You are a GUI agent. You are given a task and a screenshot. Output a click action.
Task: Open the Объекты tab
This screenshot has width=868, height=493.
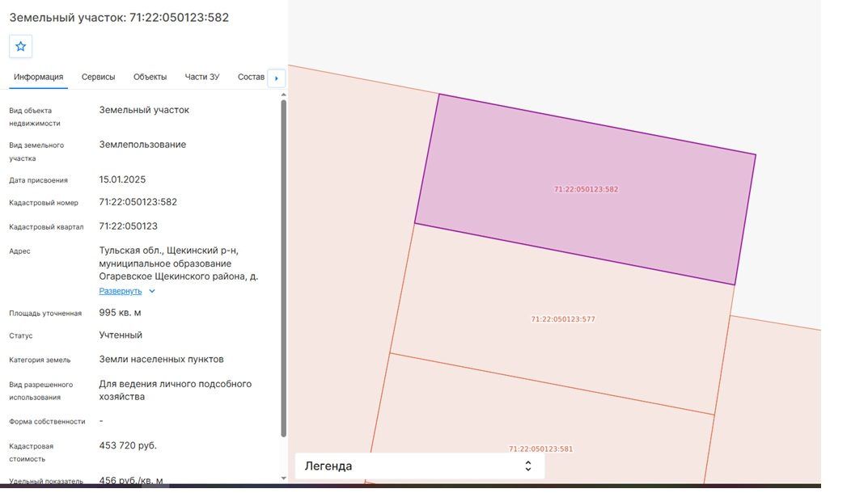click(x=150, y=77)
